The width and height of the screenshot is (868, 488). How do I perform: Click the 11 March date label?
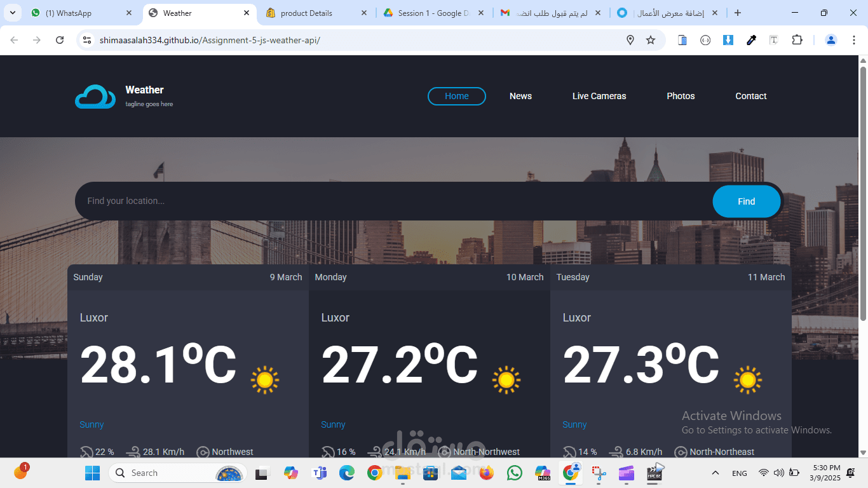766,277
